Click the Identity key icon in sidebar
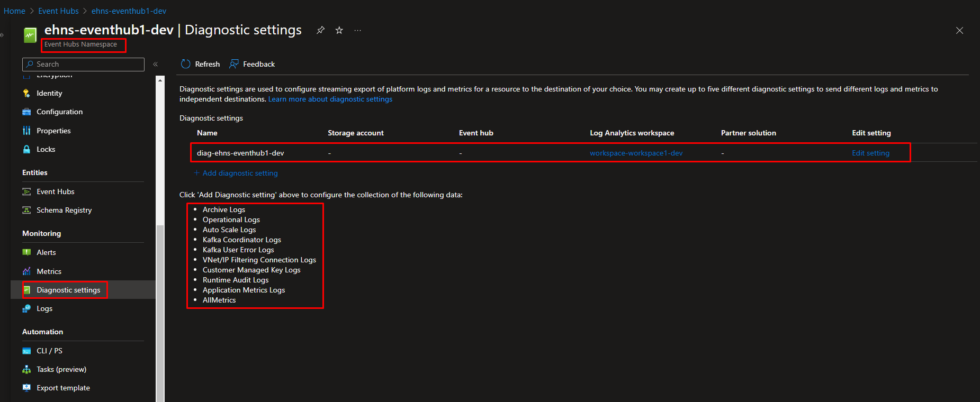The height and width of the screenshot is (402, 980). coord(26,93)
